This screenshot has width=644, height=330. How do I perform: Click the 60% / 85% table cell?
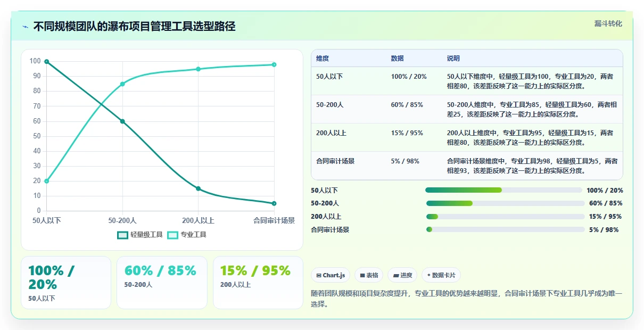coord(407,105)
